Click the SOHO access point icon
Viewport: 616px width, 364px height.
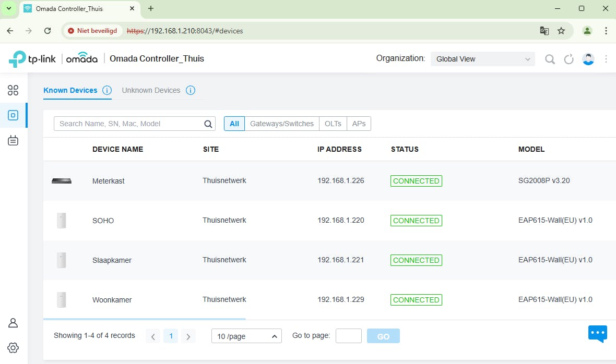point(61,221)
